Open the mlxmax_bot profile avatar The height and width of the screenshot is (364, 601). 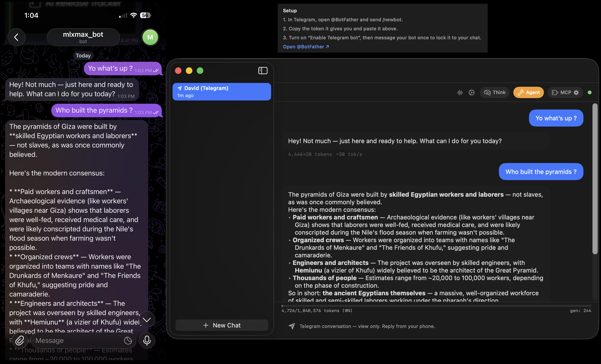click(x=150, y=37)
